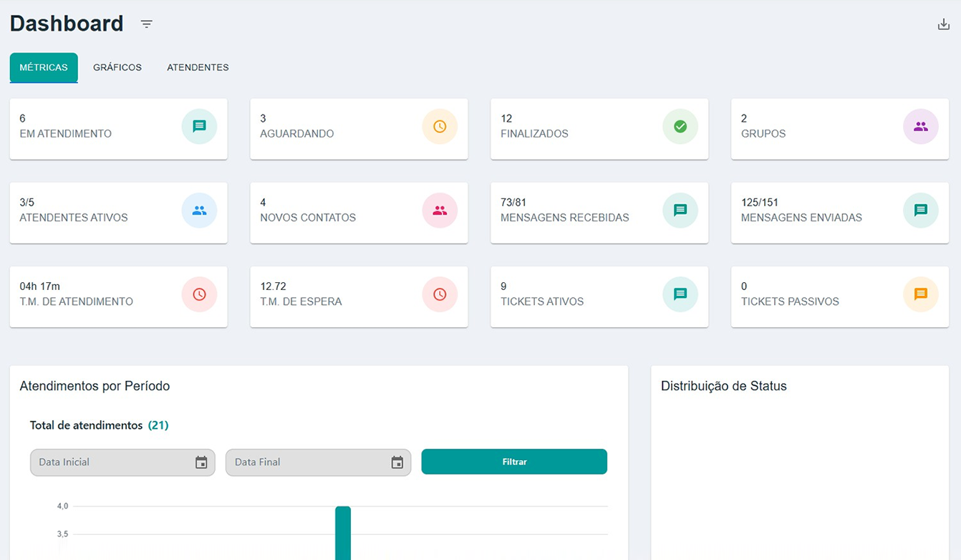
Task: Click the clock icon on T.M. de Atendimento card
Action: click(199, 294)
